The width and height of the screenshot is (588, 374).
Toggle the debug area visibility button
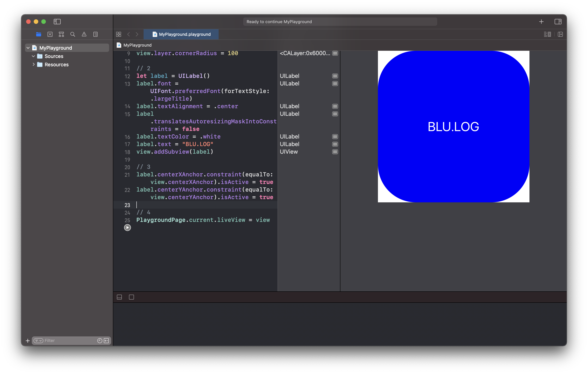pyautogui.click(x=119, y=297)
